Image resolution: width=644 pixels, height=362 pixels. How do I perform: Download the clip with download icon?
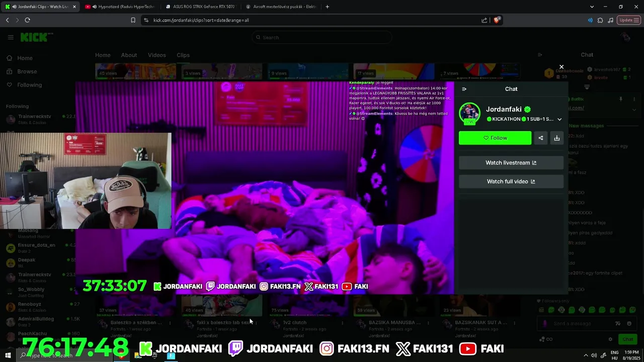click(557, 138)
